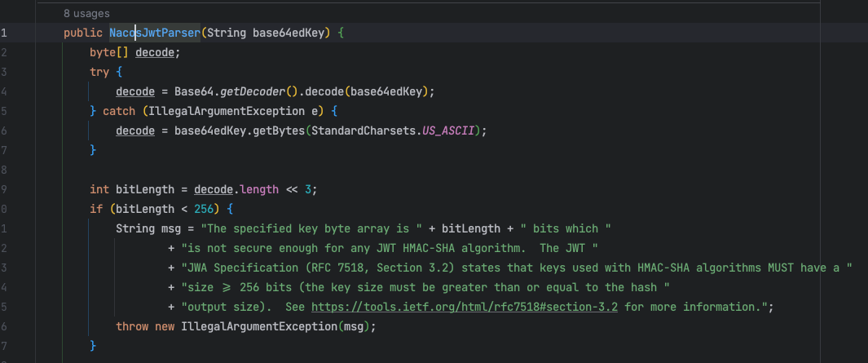Click bitLength in the int declaration
Image resolution: width=868 pixels, height=363 pixels.
click(x=145, y=189)
